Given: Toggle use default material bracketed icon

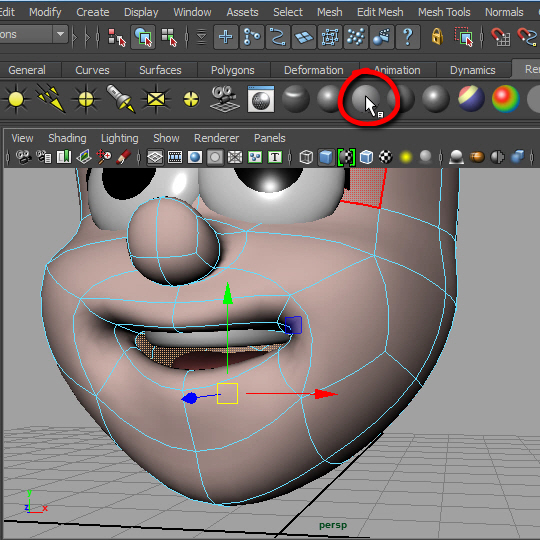Looking at the screenshot, I should [x=346, y=157].
